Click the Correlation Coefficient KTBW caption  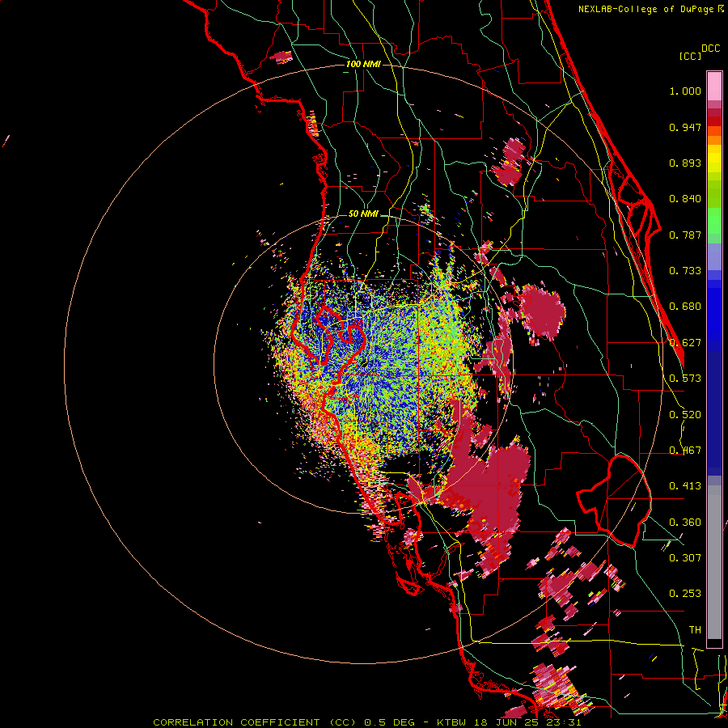coord(366,722)
